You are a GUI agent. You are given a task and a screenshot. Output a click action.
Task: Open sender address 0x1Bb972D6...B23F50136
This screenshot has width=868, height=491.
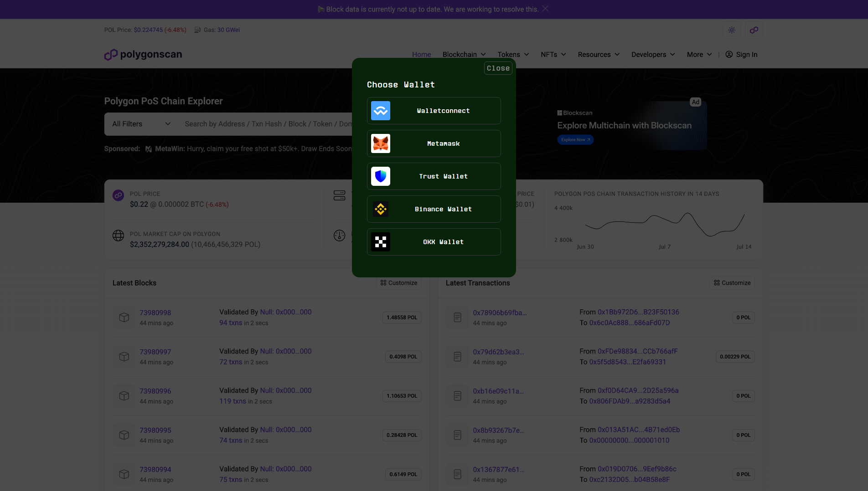coord(638,312)
